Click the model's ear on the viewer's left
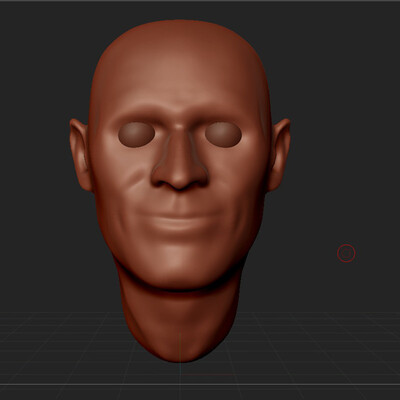400x400 pixels. (x=80, y=155)
